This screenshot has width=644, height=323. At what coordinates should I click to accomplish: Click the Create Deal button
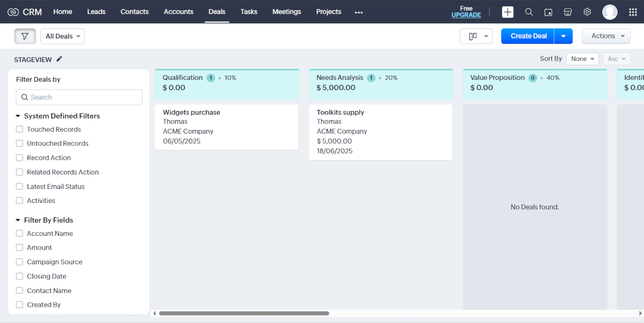[528, 36]
